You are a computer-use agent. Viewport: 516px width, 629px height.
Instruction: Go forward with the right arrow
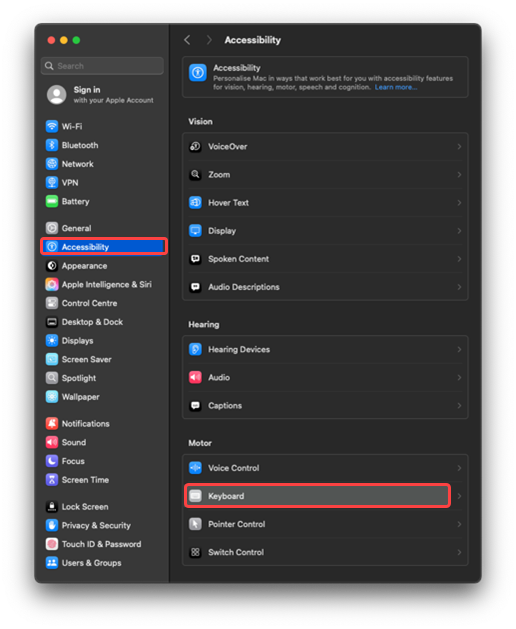tap(209, 40)
